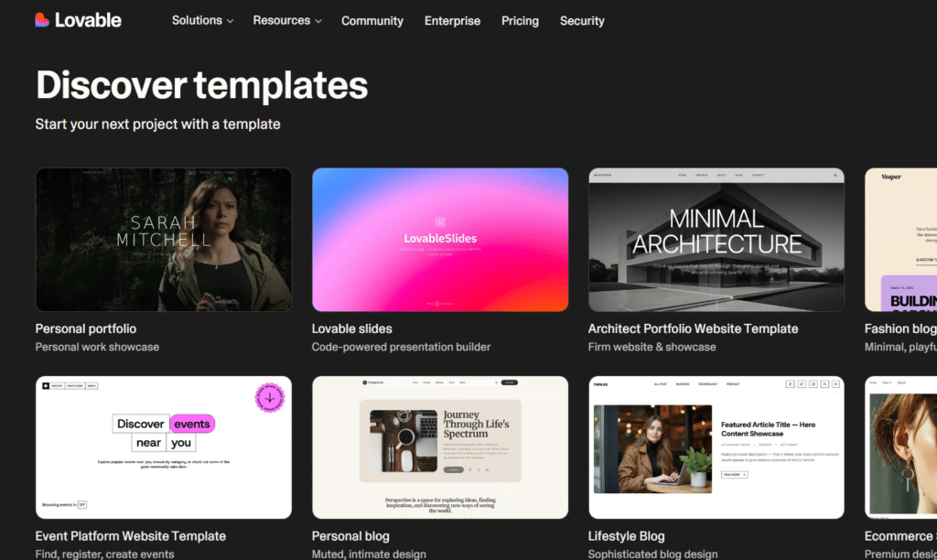Click the 'Discover templates' heading

point(201,85)
